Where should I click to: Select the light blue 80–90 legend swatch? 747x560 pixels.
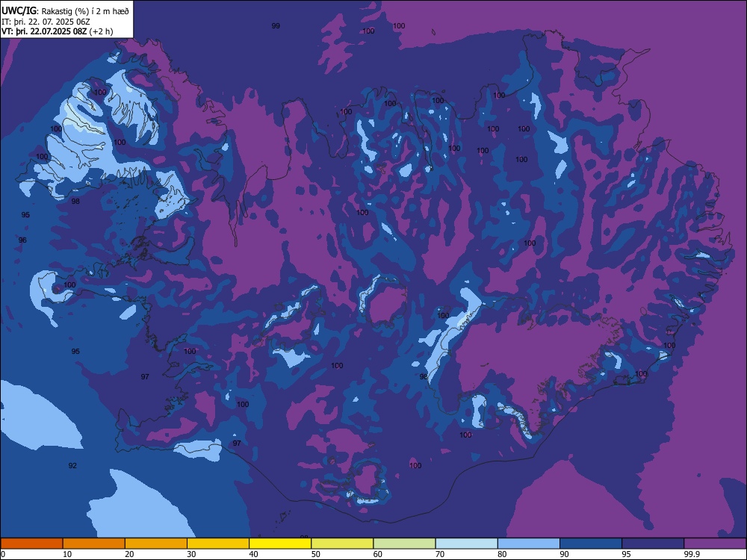(529, 544)
